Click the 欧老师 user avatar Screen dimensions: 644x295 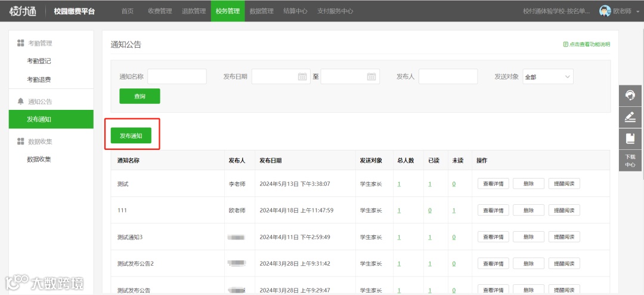tap(605, 11)
